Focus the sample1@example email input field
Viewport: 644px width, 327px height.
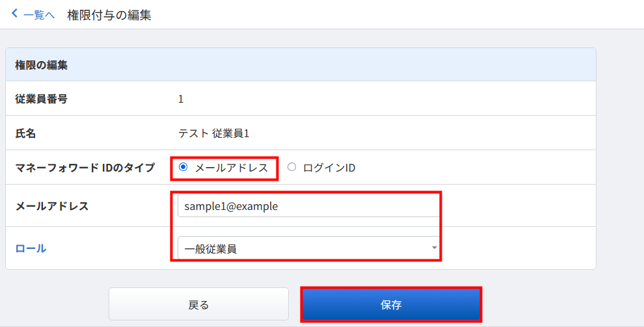(x=308, y=205)
